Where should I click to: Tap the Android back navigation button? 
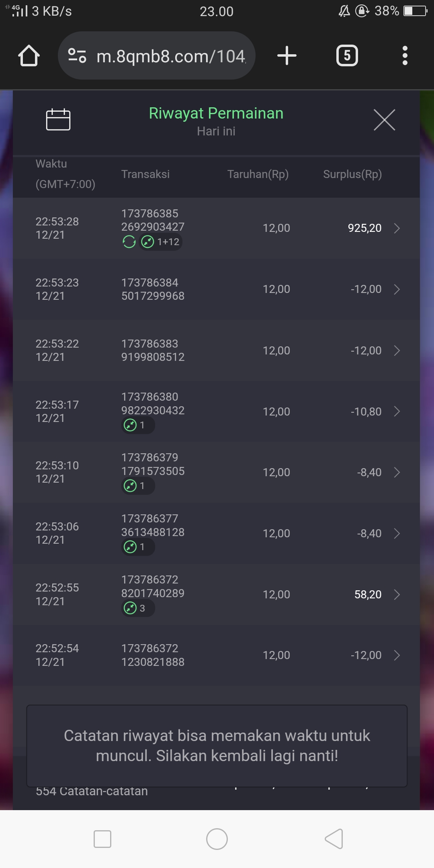point(334,839)
